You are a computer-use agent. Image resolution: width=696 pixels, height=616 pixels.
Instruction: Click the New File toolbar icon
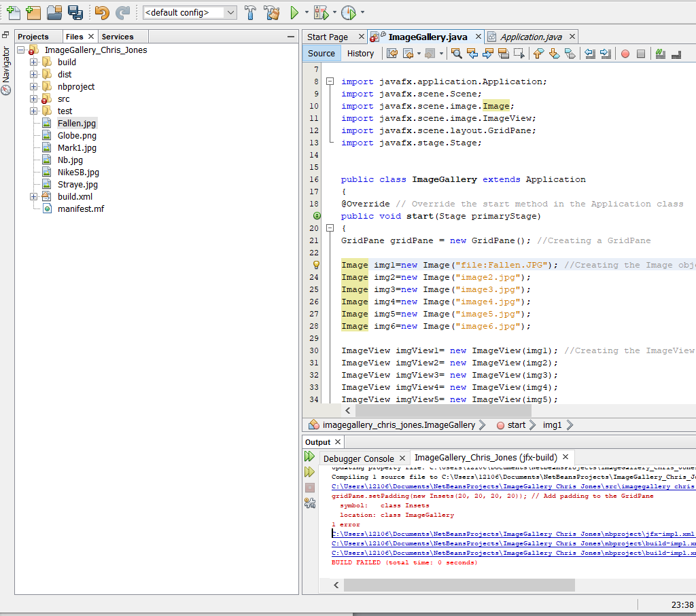[13, 12]
